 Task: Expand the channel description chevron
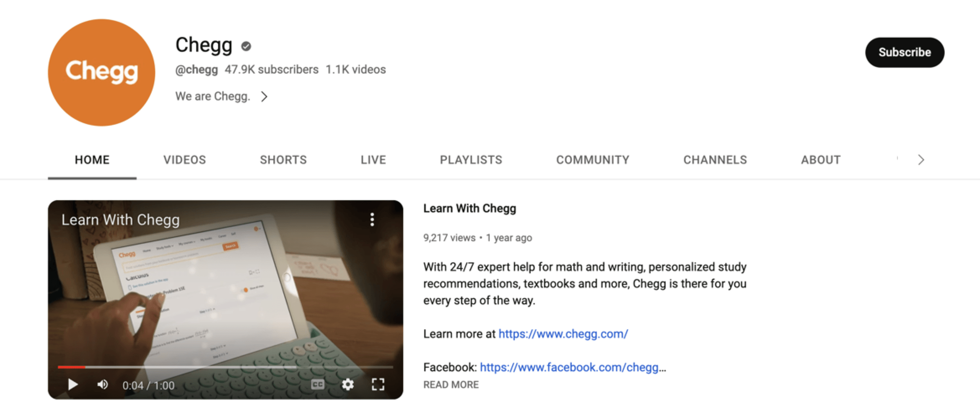264,97
